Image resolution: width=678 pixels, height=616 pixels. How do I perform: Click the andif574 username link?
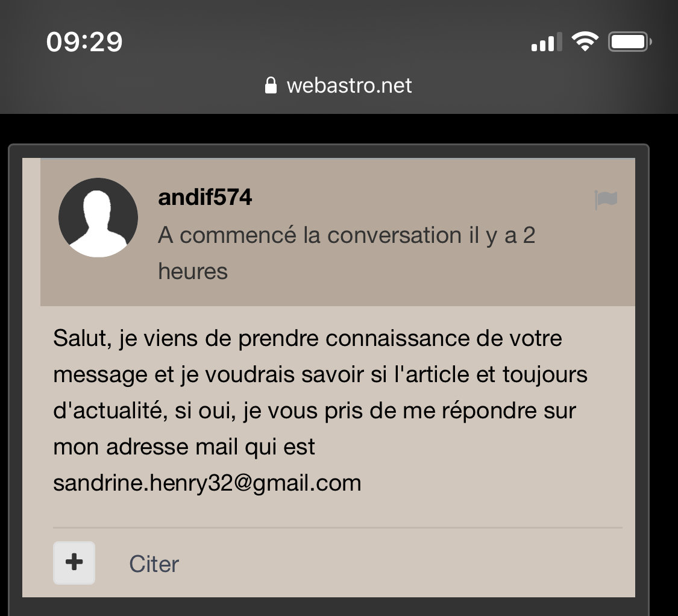205,198
